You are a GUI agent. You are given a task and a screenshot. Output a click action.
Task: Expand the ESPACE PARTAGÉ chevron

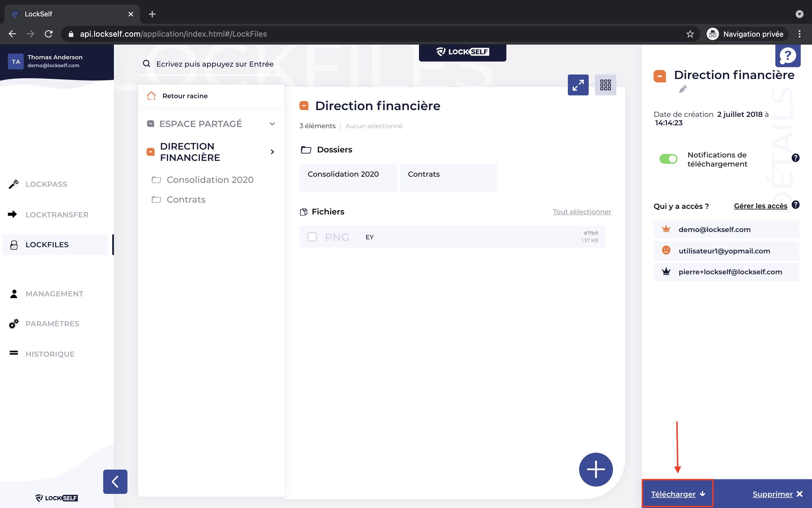(x=272, y=124)
